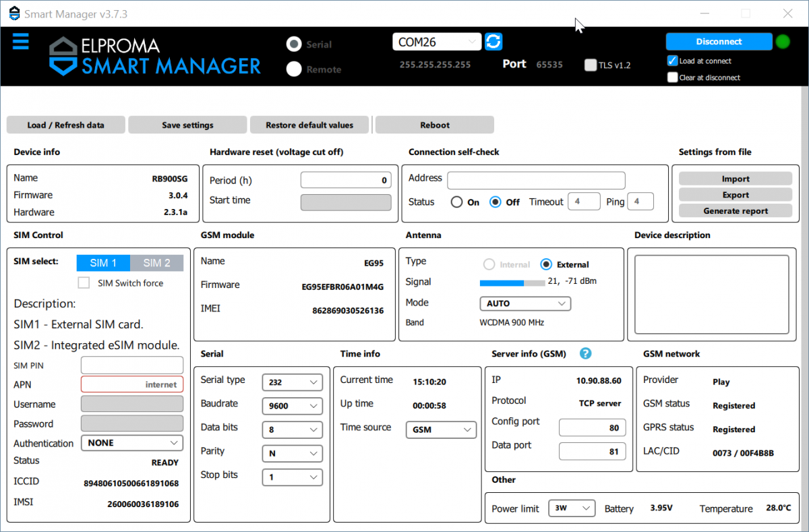Open the COM26 port dropdown
This screenshot has height=532, width=809.
click(436, 41)
